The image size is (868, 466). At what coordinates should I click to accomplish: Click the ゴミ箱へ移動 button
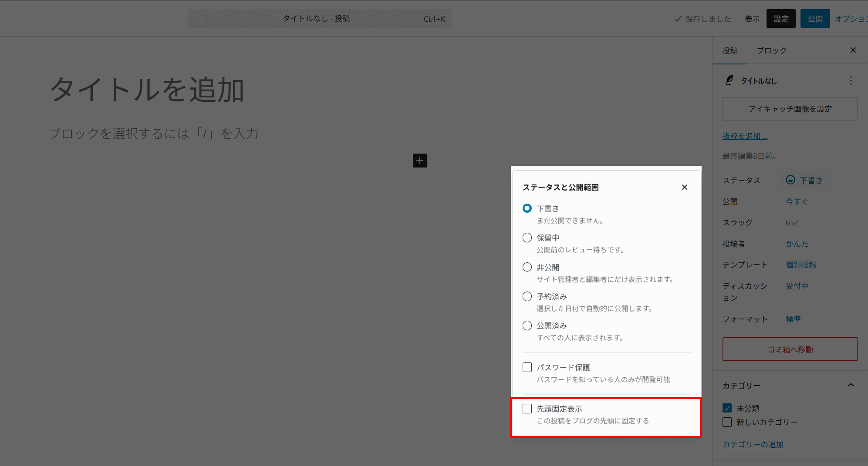(x=790, y=349)
